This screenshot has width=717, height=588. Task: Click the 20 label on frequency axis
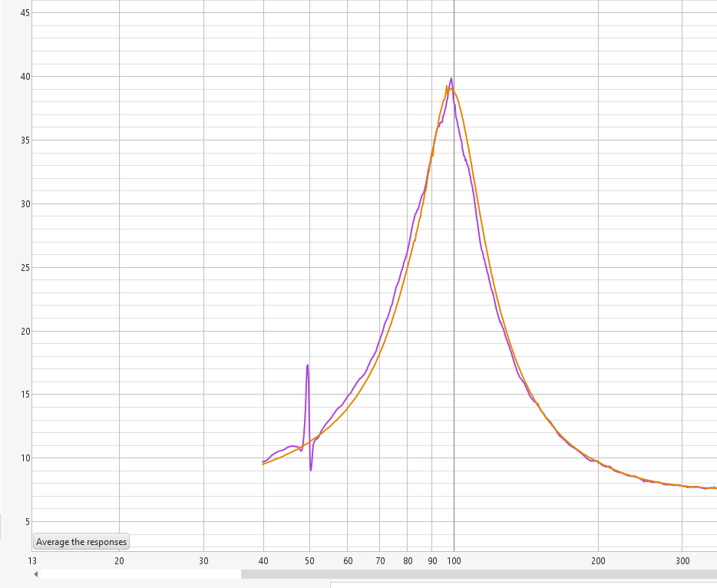pyautogui.click(x=119, y=561)
